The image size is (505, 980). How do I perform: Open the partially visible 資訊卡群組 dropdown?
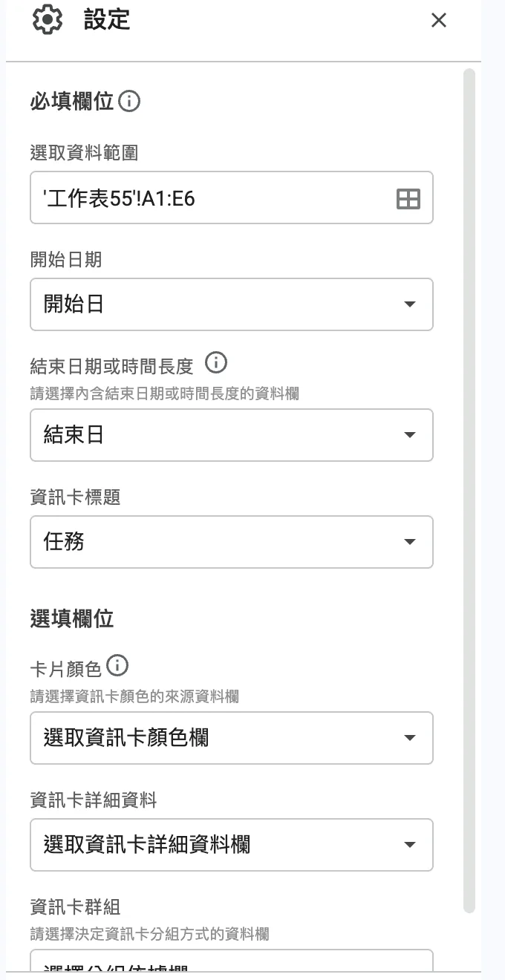[232, 961]
